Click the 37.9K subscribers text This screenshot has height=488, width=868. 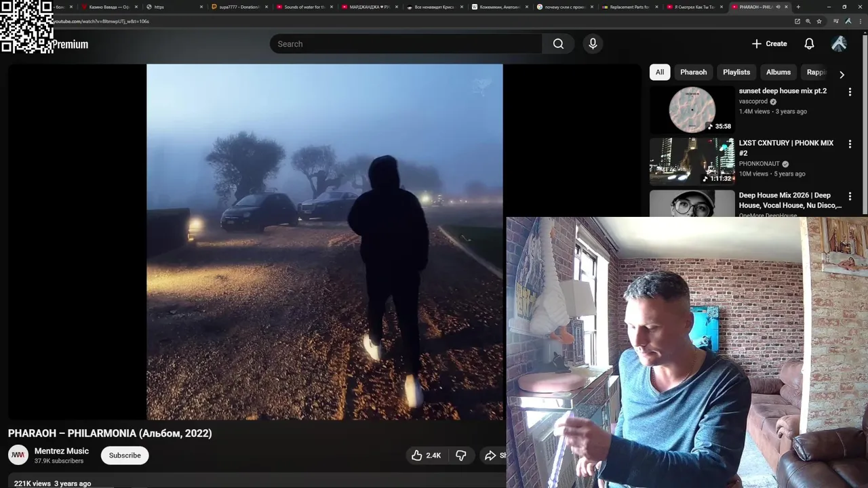coord(59,461)
